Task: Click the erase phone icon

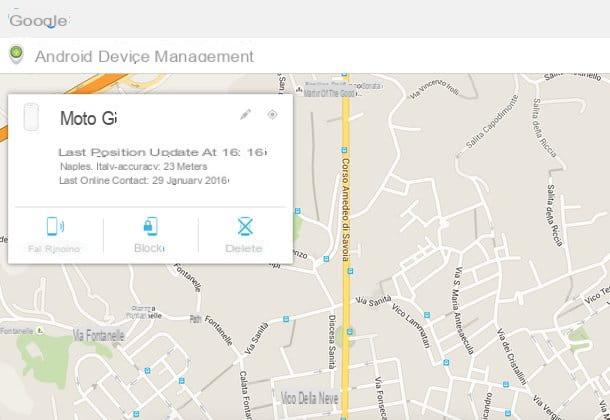Action: pos(245,226)
